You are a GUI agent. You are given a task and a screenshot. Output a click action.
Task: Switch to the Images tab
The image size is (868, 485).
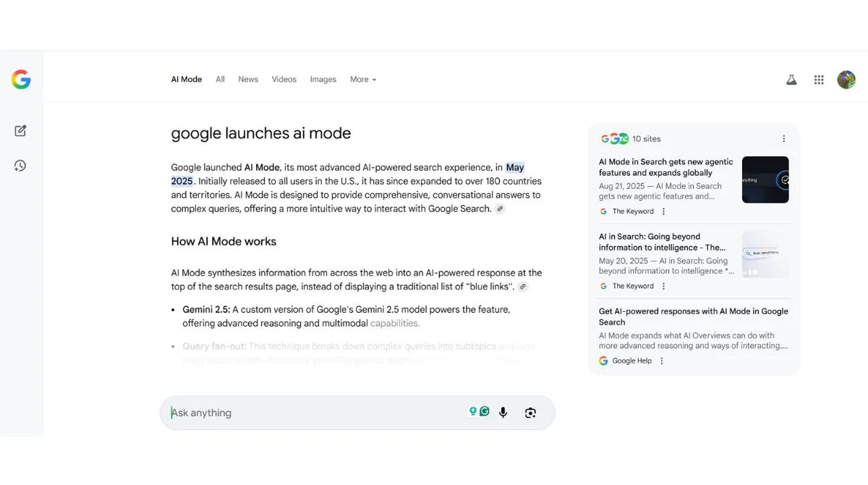323,80
